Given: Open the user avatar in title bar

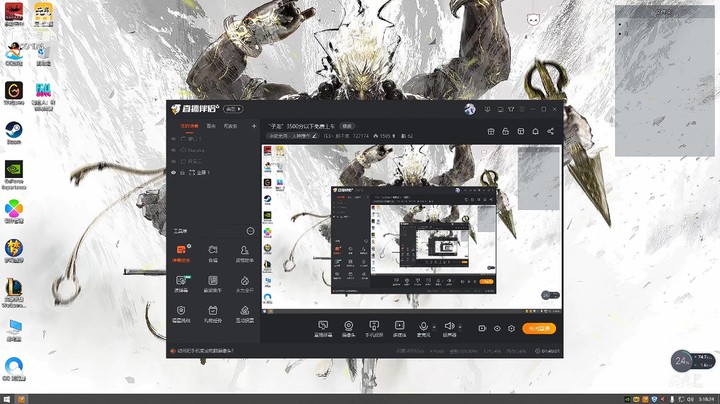Looking at the screenshot, I should coord(470,109).
